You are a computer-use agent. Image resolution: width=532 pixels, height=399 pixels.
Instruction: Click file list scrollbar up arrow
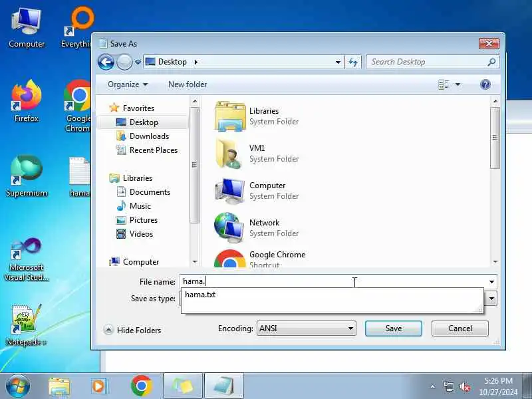[495, 101]
